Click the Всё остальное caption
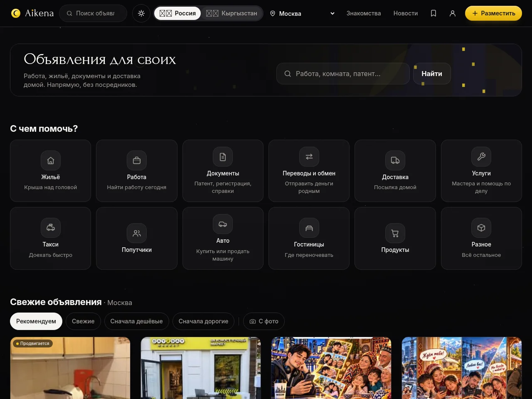Screen dimensions: 532x399 click(481, 255)
